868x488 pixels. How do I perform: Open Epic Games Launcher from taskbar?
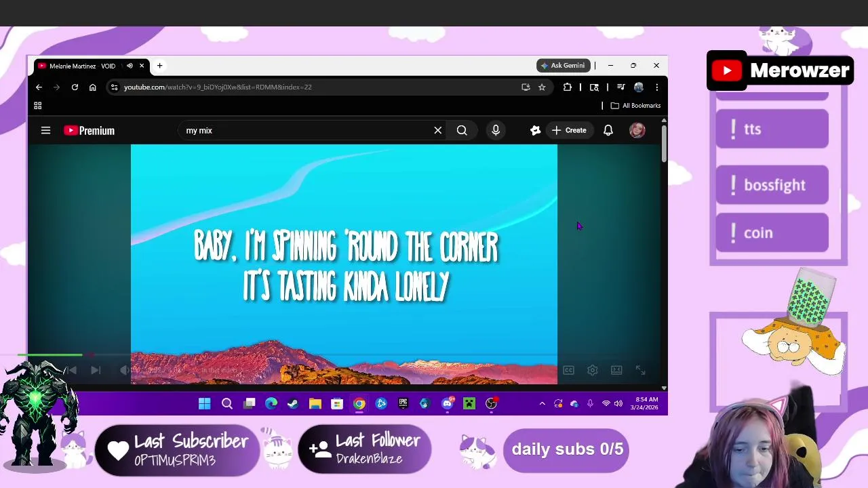coord(403,404)
